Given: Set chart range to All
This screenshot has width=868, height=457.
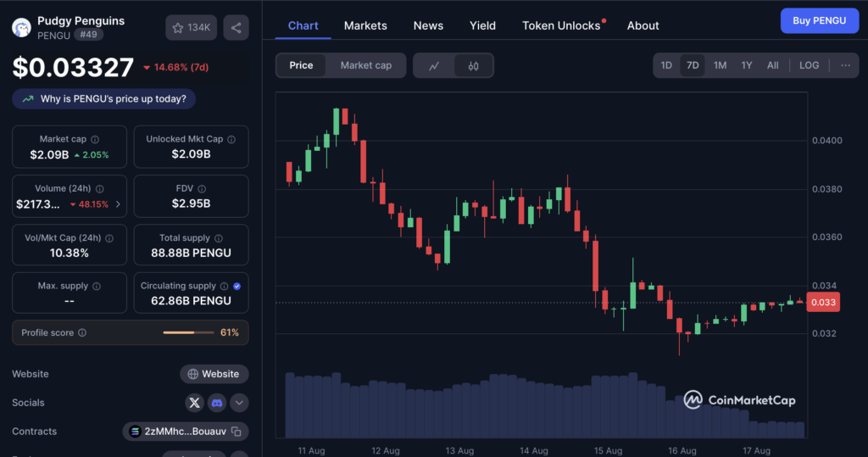Looking at the screenshot, I should click(x=773, y=65).
